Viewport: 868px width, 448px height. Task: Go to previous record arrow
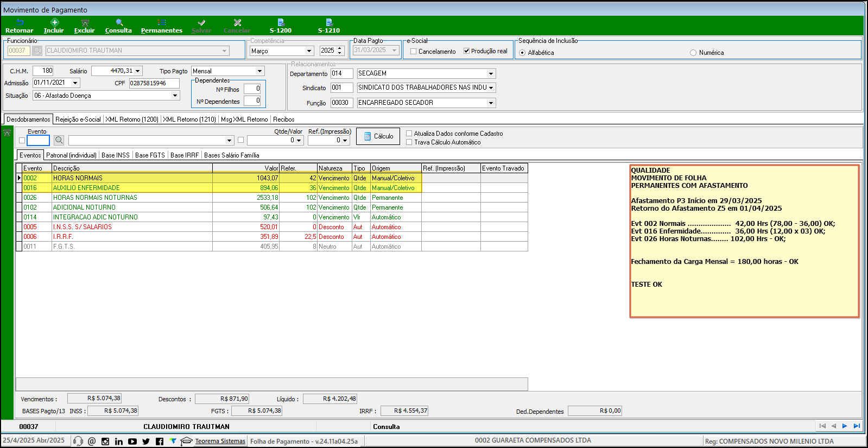point(834,426)
